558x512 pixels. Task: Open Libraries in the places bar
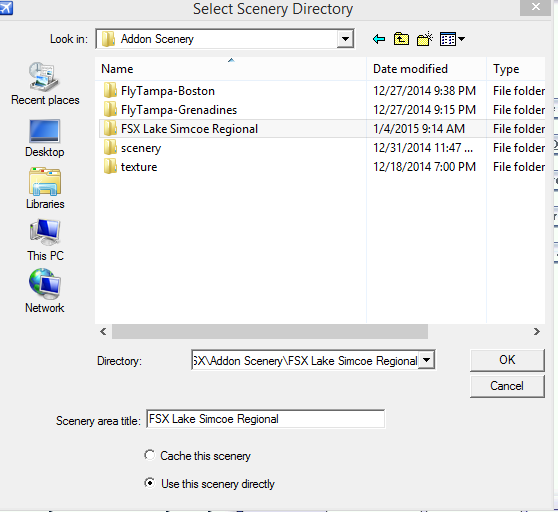[45, 189]
